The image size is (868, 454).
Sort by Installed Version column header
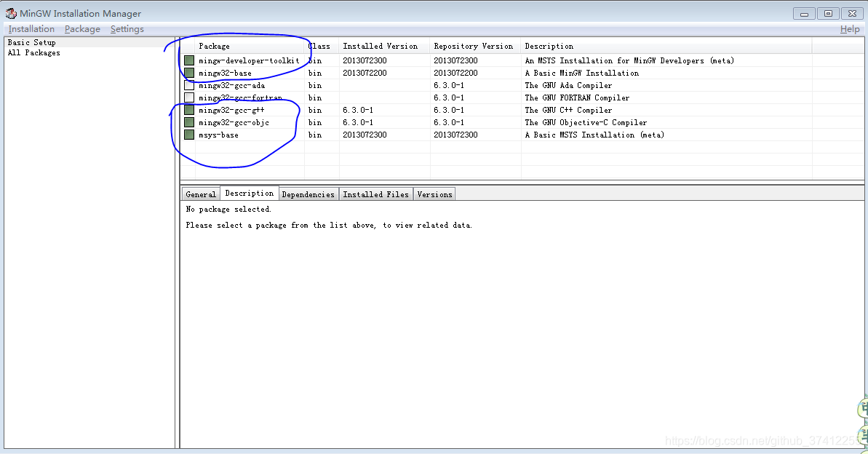click(384, 46)
